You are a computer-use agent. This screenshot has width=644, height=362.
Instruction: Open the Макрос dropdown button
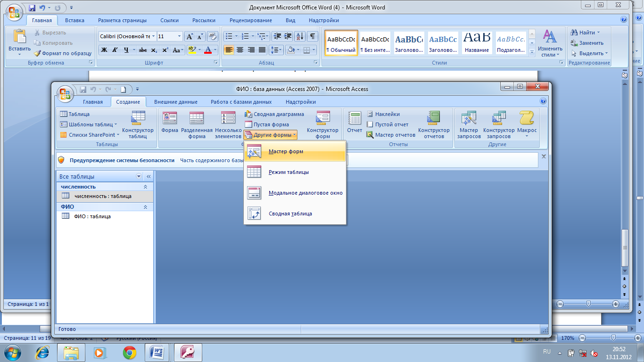[x=527, y=125]
